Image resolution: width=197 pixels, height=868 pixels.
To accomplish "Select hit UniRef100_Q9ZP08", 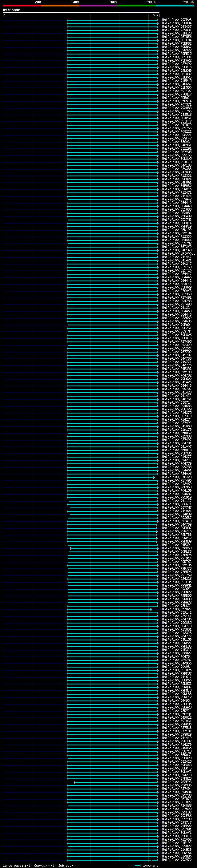I will (x=176, y=20).
